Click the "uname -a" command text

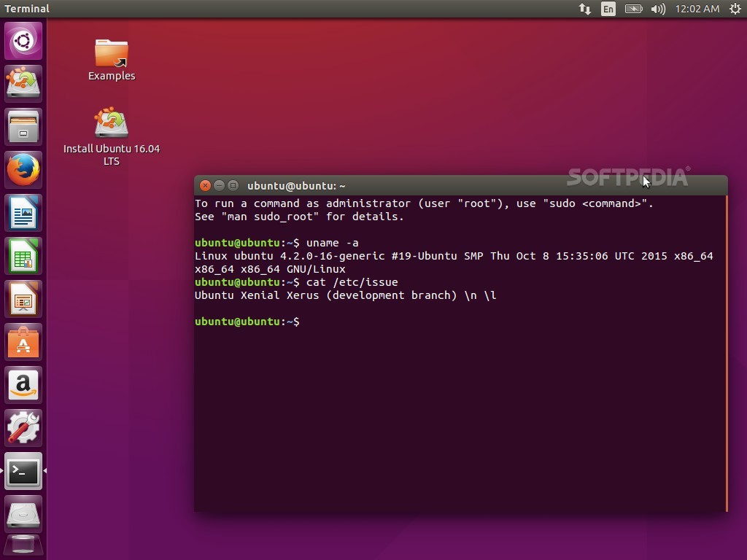[333, 243]
